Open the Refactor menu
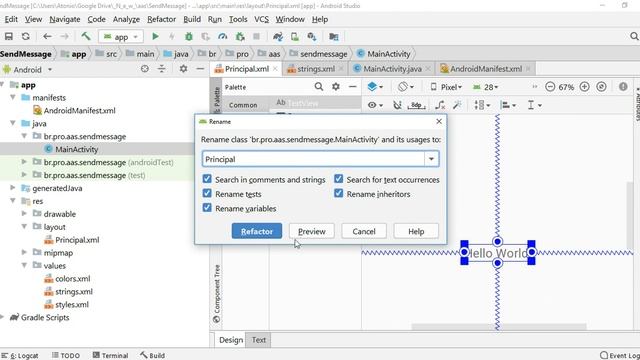Screen dimensions: 640x360 point(161,19)
